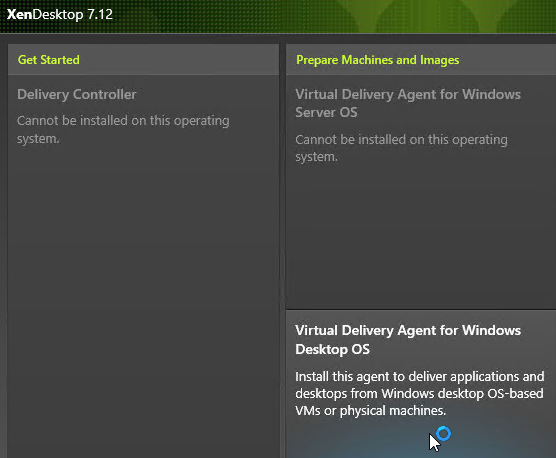Click the green banner background beside title
The height and width of the screenshot is (458, 556).
pos(319,16)
